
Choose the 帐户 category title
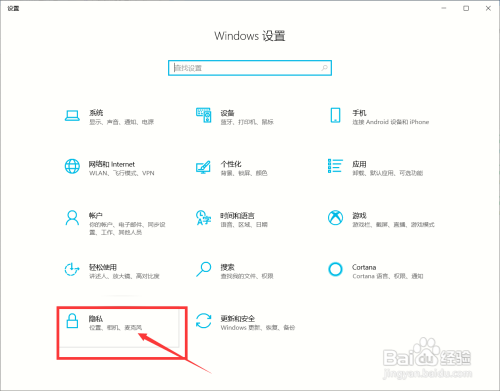96,215
